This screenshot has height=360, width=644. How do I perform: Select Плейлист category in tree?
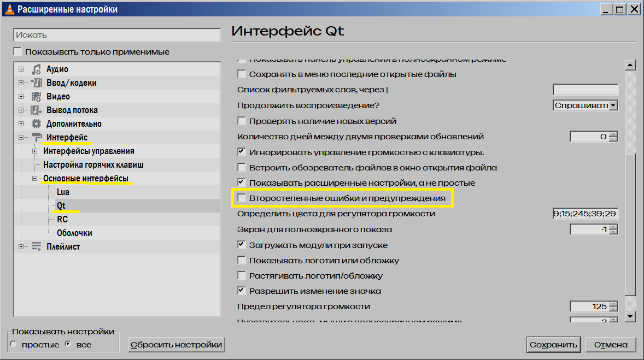point(63,247)
